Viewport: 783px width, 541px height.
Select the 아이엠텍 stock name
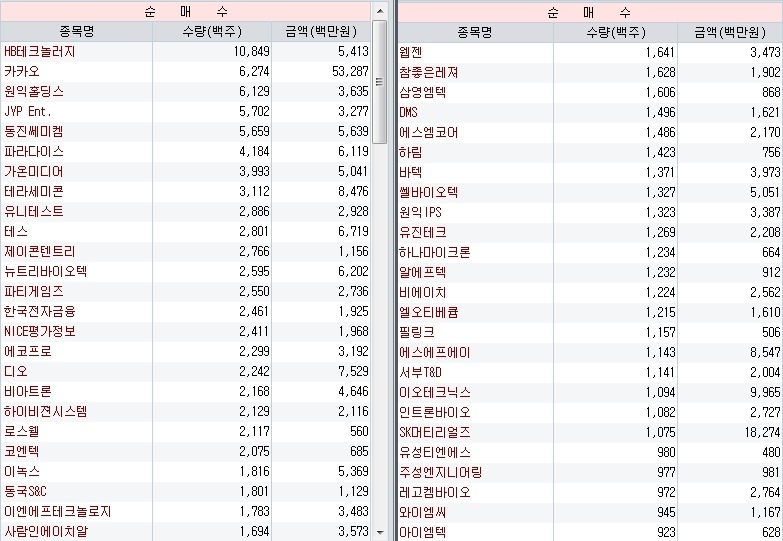point(422,532)
